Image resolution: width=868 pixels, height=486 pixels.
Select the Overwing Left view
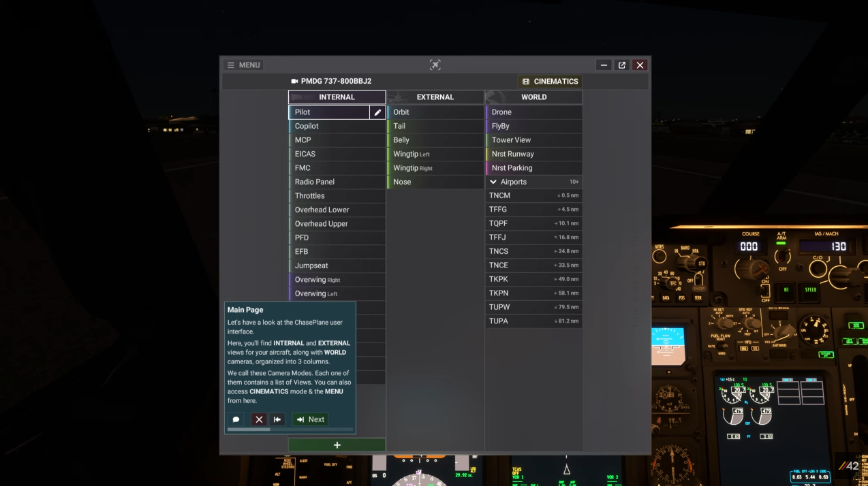click(x=337, y=293)
